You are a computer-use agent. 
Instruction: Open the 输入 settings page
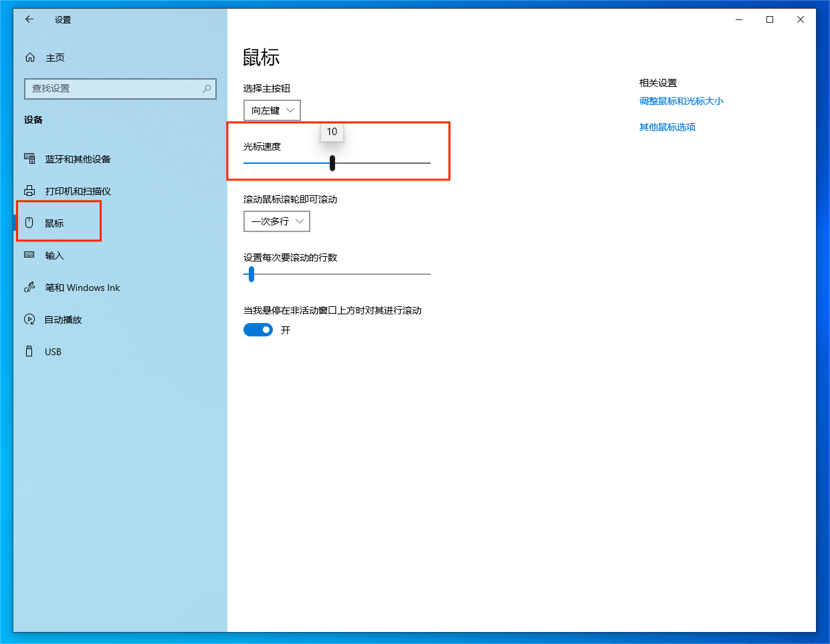54,255
